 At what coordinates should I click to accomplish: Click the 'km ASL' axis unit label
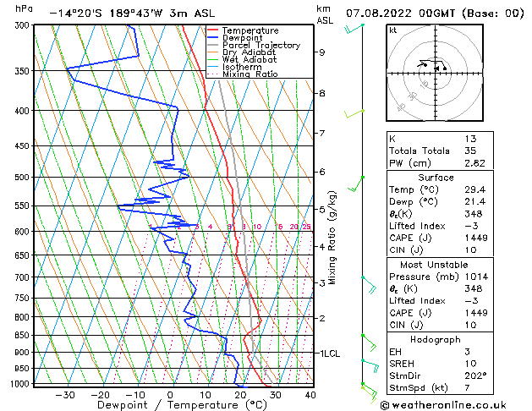pos(324,14)
